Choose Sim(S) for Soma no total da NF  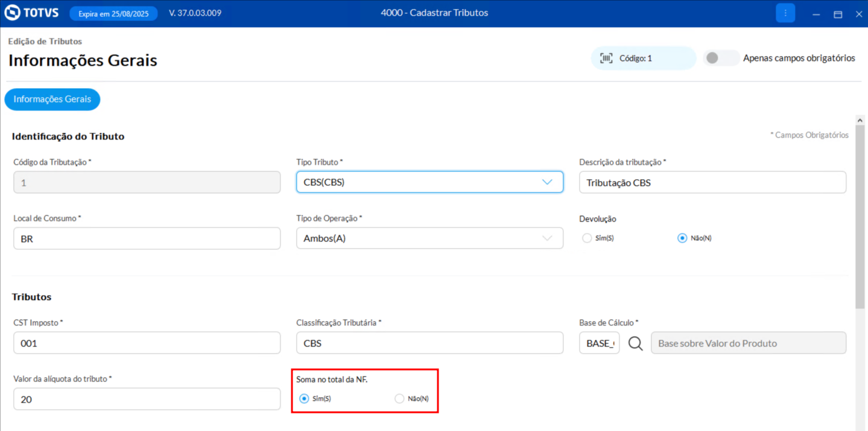click(x=304, y=399)
